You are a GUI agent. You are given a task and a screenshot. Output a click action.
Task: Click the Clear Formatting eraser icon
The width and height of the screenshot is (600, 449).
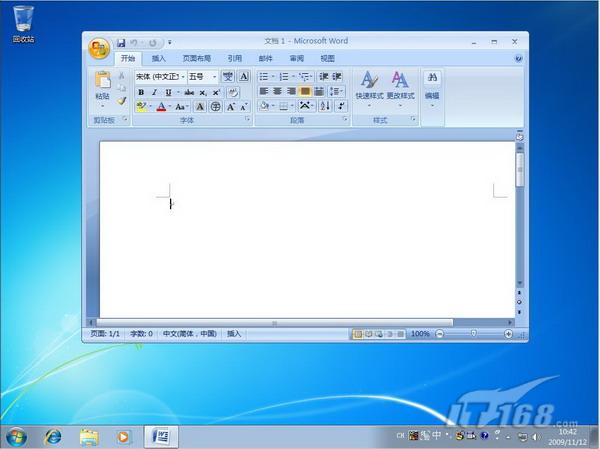(233, 92)
